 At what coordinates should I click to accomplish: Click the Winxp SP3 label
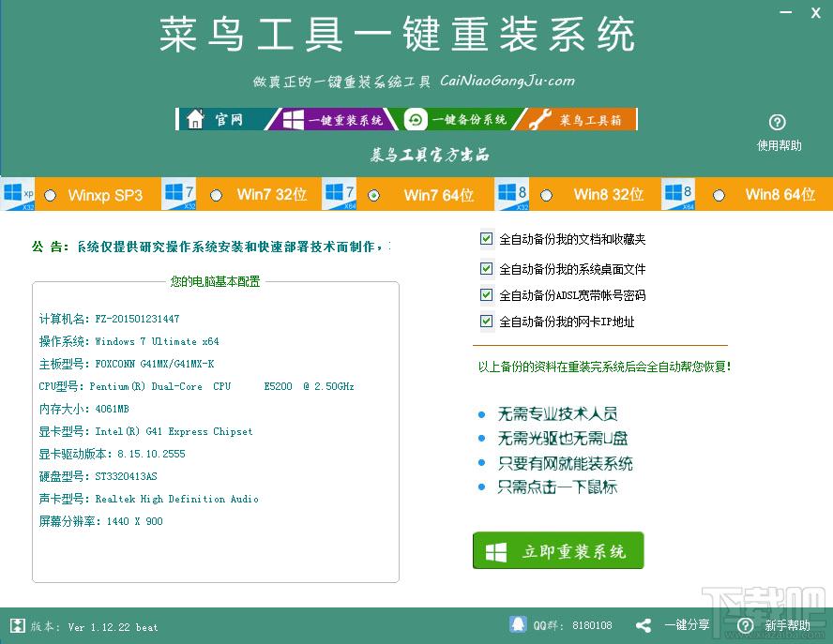coord(105,195)
